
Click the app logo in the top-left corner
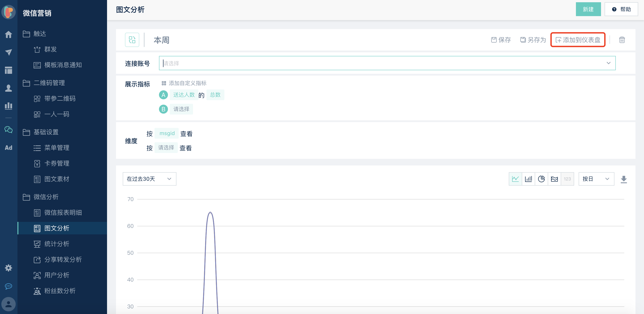coord(9,12)
